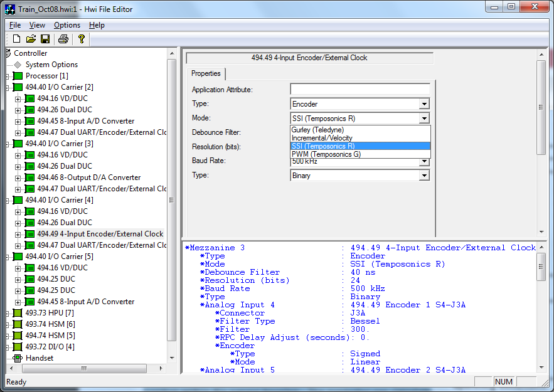Click tree pane horizontal scrollbar thumb

click(84, 368)
